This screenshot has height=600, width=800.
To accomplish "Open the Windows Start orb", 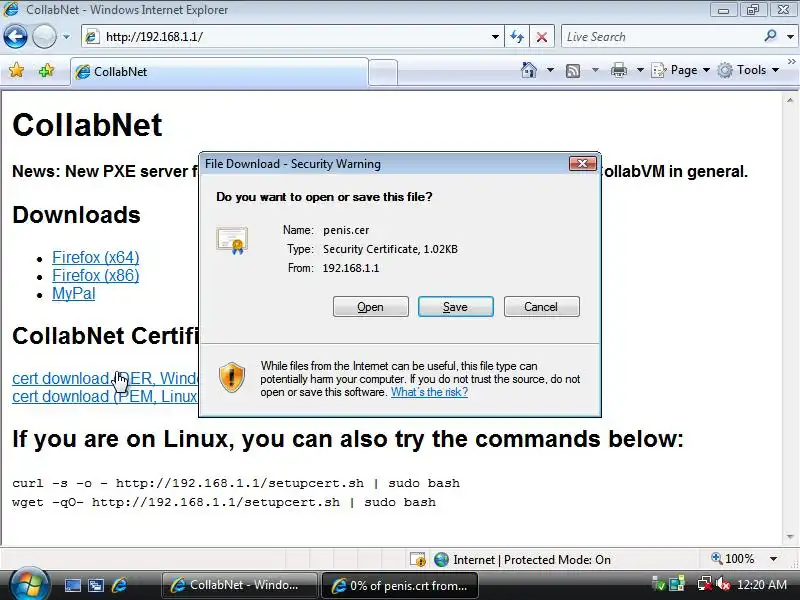I will click(29, 584).
